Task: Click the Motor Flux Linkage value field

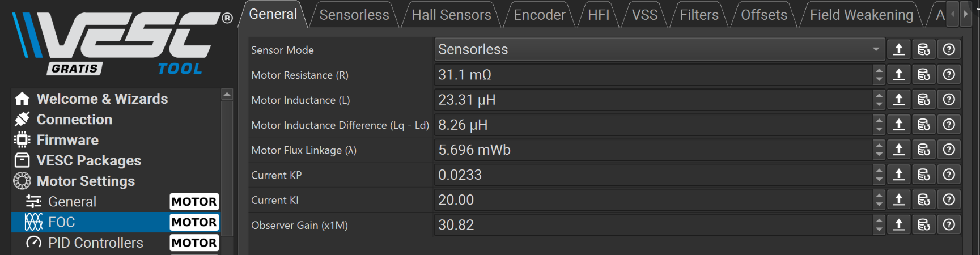Action: (x=653, y=150)
